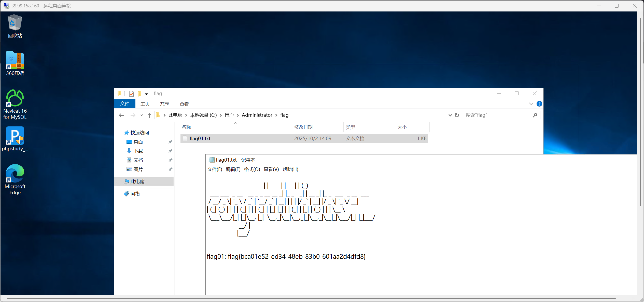
Task: Open recent locations dropdown arrow
Action: coord(142,115)
